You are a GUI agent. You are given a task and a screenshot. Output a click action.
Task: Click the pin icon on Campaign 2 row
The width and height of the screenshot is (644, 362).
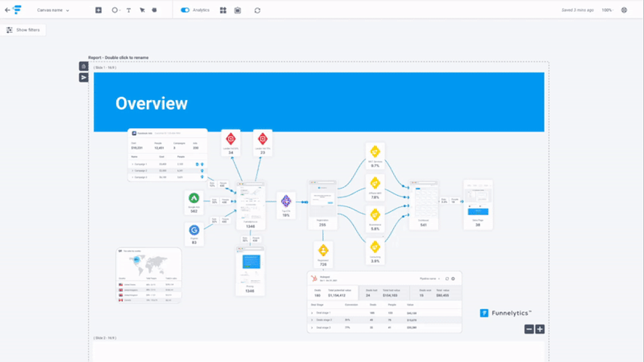click(x=202, y=171)
